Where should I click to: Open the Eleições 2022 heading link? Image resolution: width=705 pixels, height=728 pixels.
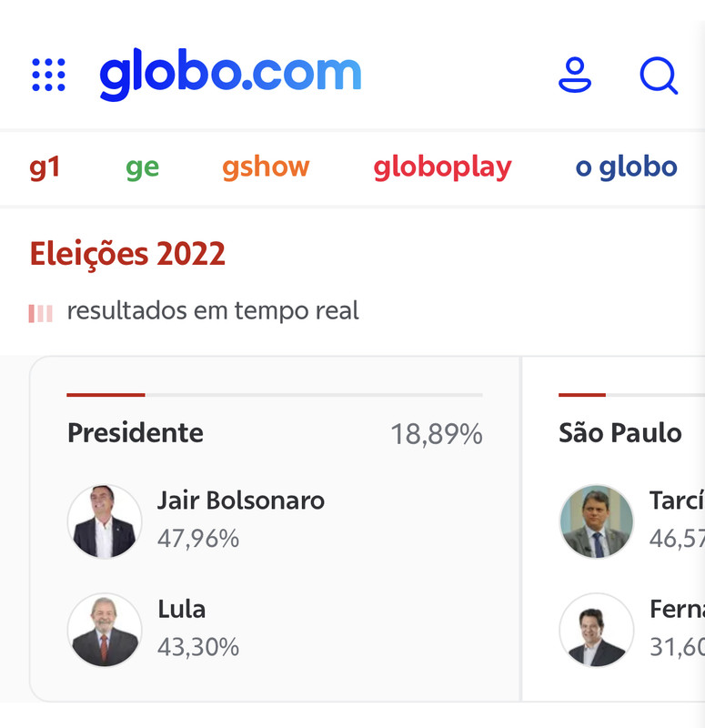pos(127,254)
